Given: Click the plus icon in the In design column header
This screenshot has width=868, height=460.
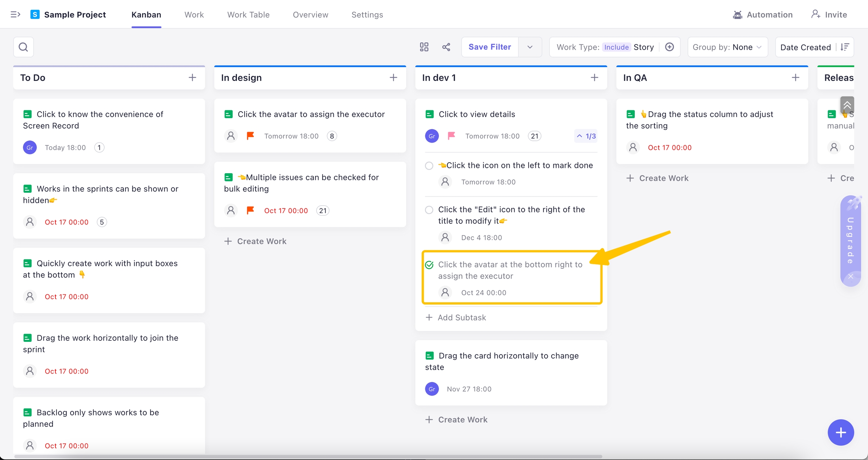Looking at the screenshot, I should tap(393, 78).
